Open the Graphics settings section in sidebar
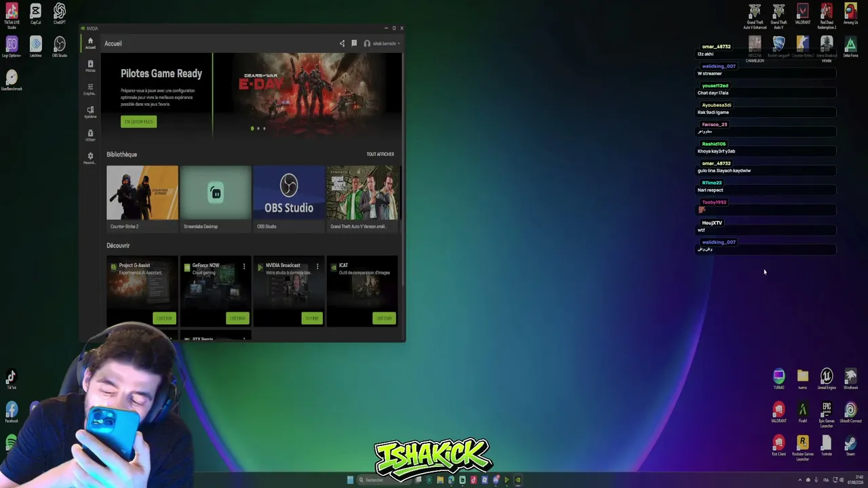 (x=90, y=89)
